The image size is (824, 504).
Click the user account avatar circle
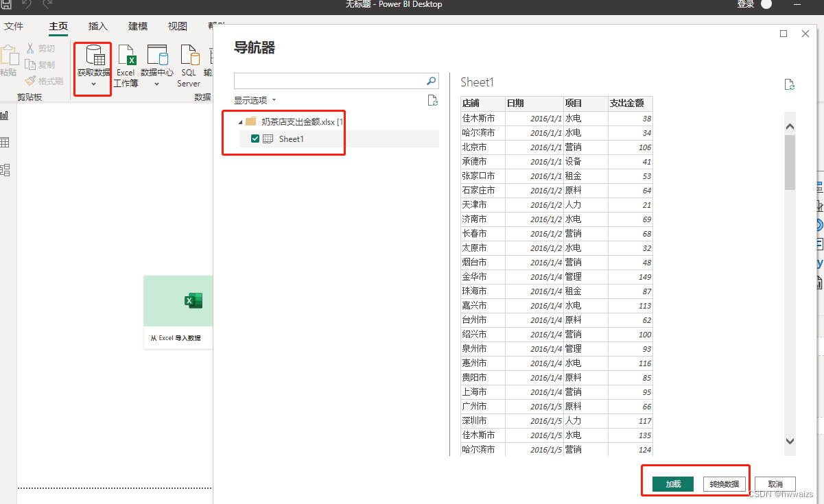[x=766, y=4]
